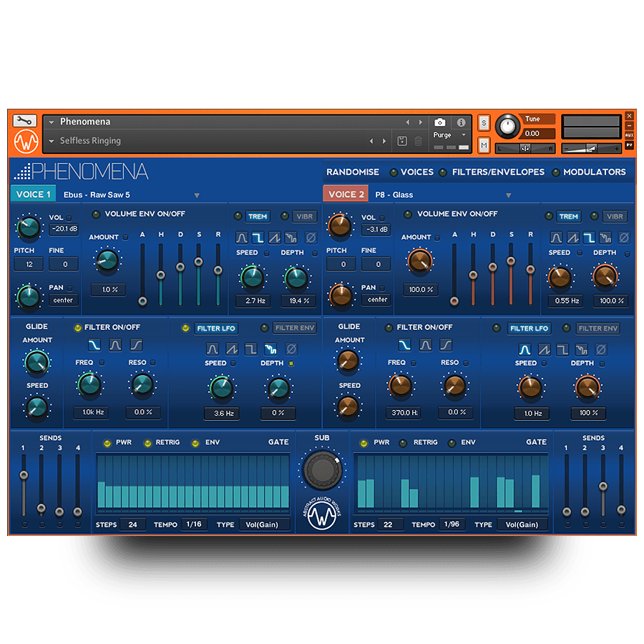Click Voice 2 filter LFO phase invert icon
This screenshot has height=644, width=644.
coord(601,349)
